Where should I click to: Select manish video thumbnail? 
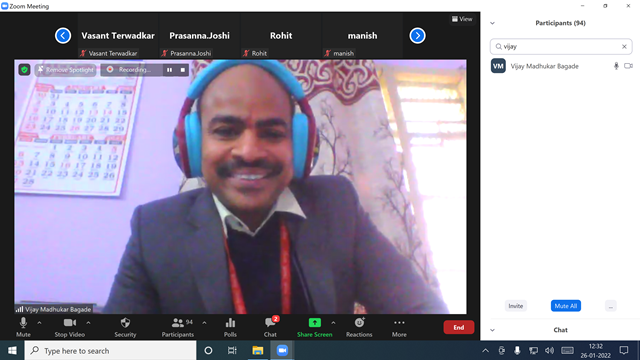362,36
